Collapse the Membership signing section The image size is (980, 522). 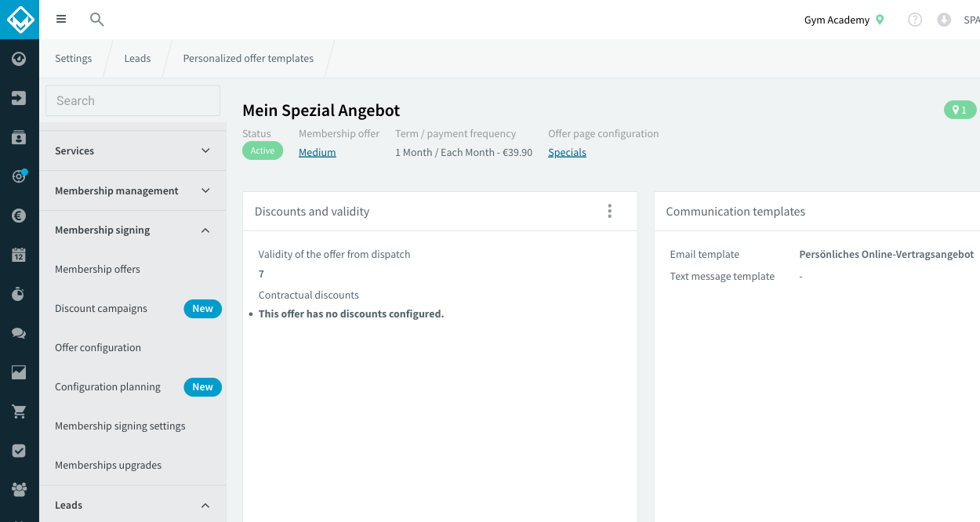point(132,230)
